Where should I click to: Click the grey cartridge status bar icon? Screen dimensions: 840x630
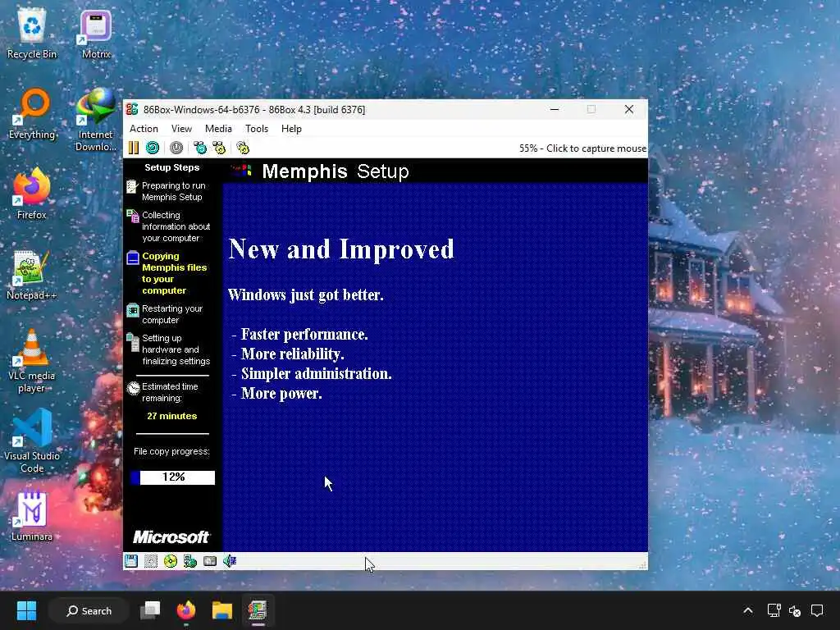click(x=210, y=561)
